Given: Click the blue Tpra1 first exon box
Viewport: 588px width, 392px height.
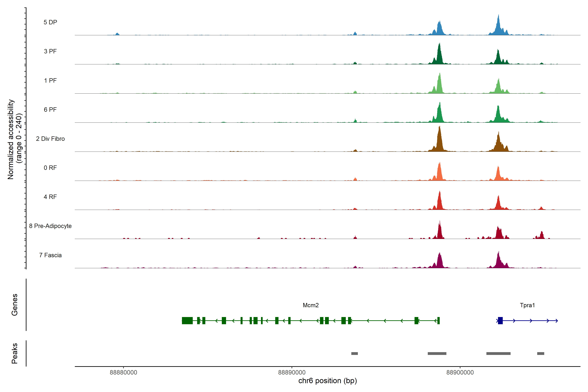Looking at the screenshot, I should 500,320.
